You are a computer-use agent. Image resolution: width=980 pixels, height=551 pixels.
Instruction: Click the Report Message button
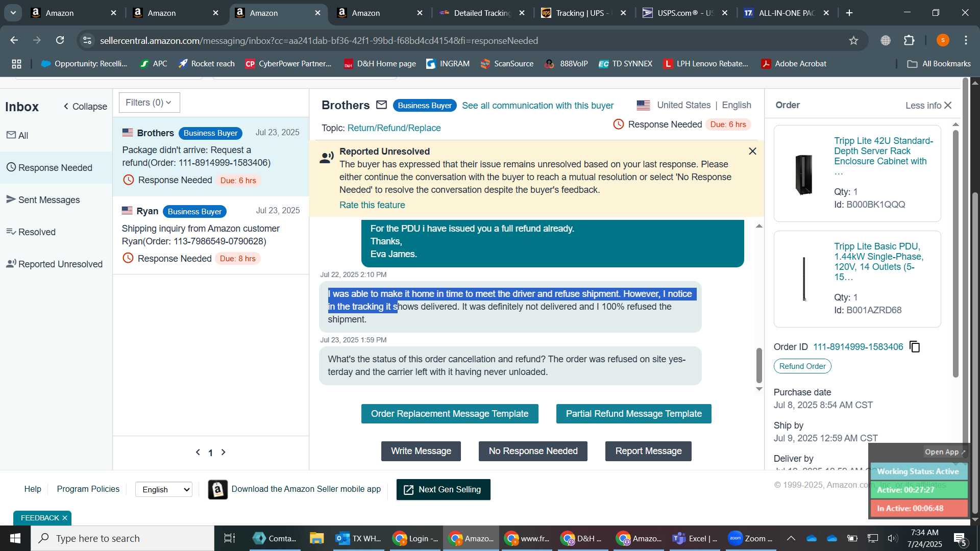click(648, 452)
